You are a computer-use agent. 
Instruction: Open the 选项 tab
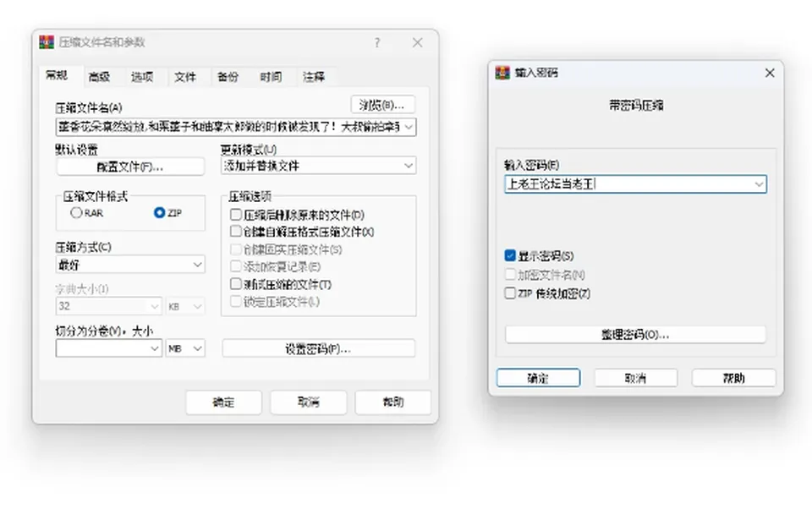point(142,77)
